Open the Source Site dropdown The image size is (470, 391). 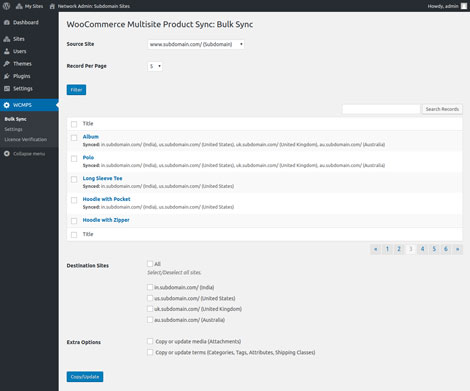[196, 44]
